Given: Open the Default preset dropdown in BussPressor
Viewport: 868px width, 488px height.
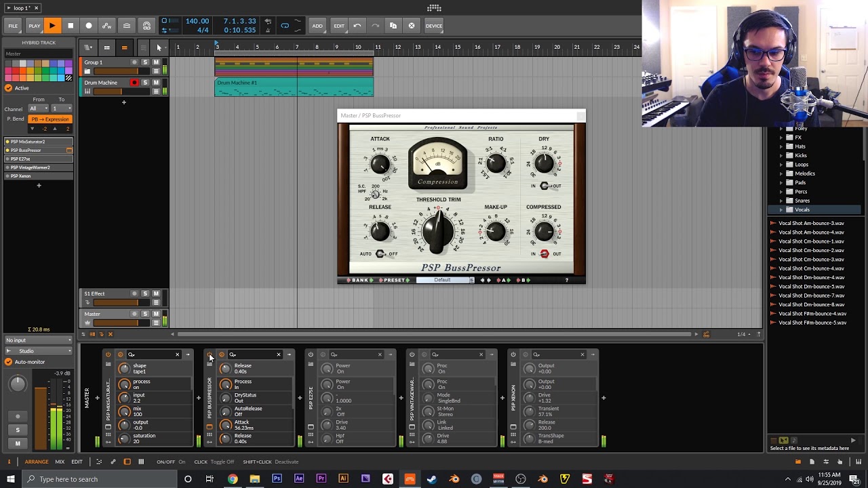Looking at the screenshot, I should [x=445, y=280].
